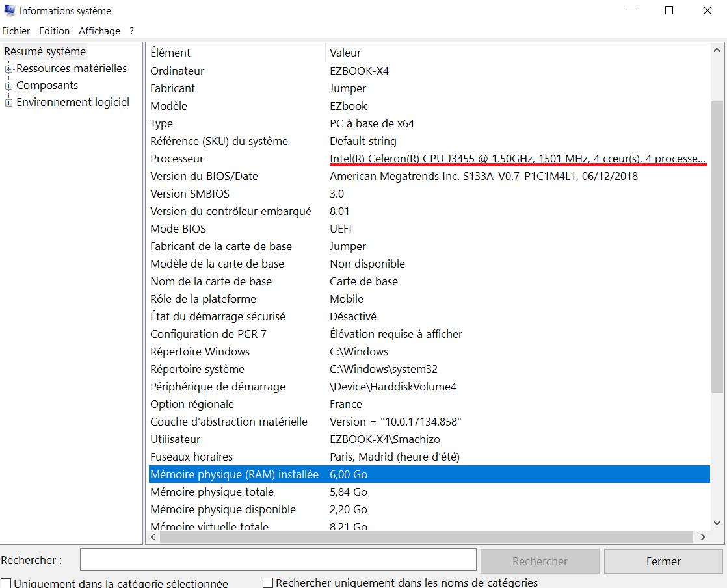Select Fabricant de la carte de base row
This screenshot has width=727, height=588.
[429, 246]
